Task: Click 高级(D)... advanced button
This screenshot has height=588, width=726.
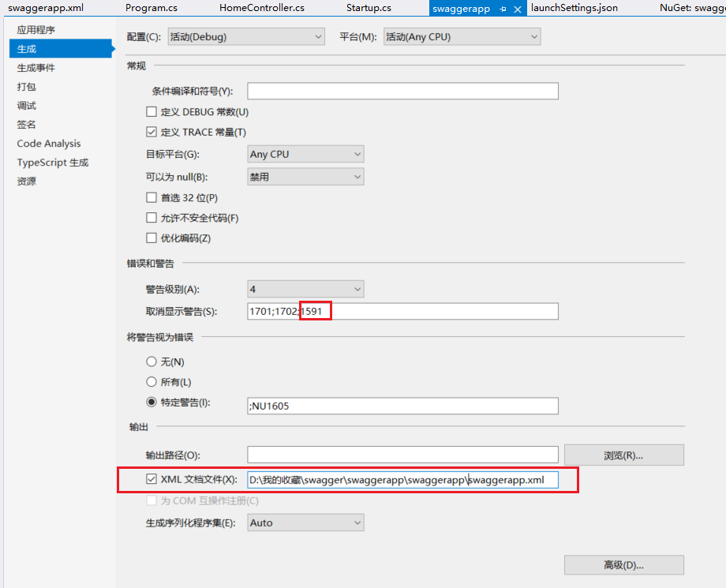Action: (x=623, y=565)
